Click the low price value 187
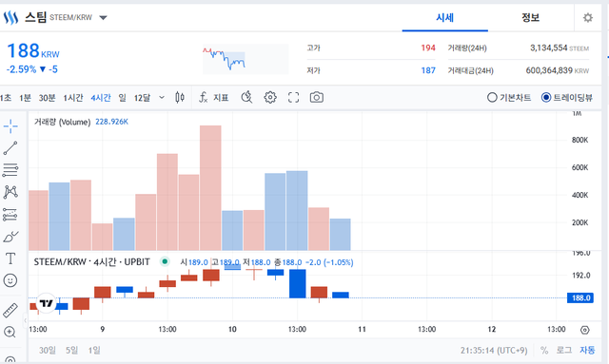 pyautogui.click(x=428, y=70)
